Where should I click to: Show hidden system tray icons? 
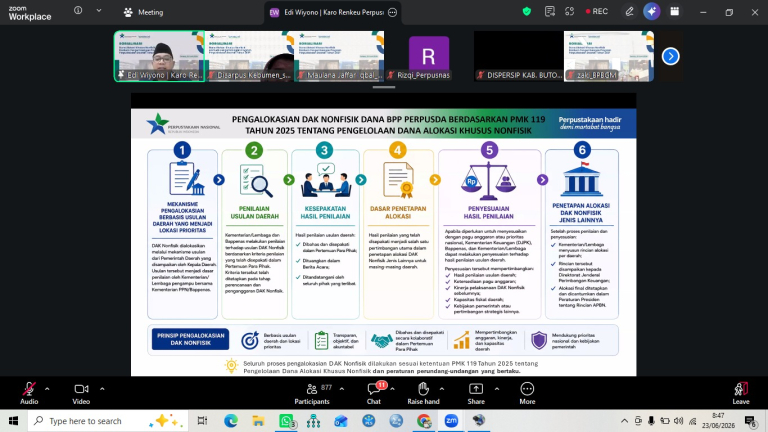(624, 421)
